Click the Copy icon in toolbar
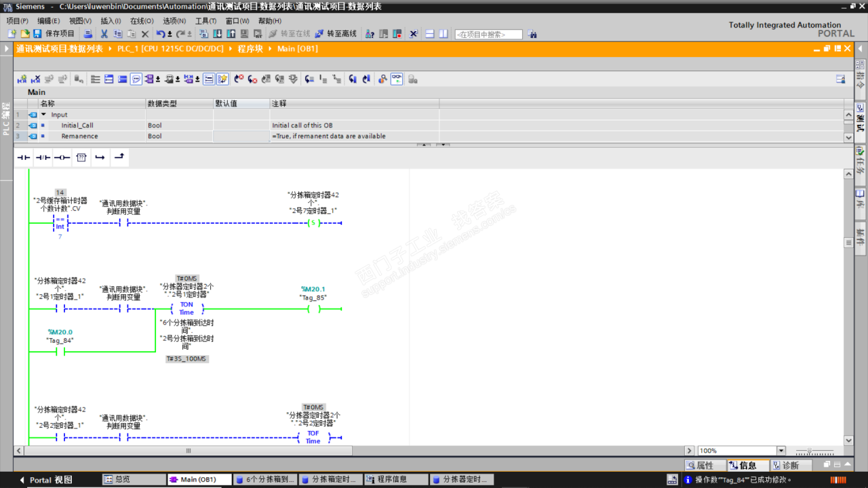This screenshot has height=488, width=868. (x=118, y=34)
